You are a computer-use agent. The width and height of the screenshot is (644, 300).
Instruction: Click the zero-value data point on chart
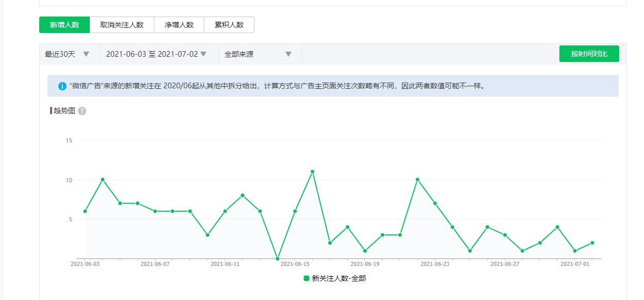tap(278, 258)
